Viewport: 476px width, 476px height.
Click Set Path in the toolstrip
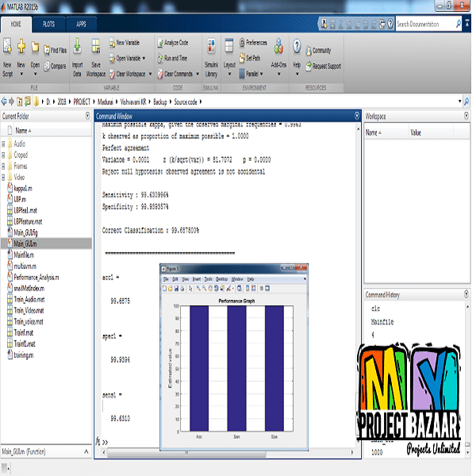252,58
